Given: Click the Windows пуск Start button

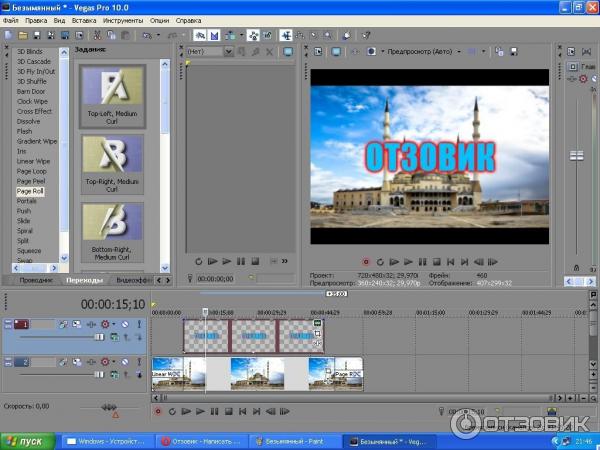Looking at the screenshot, I should point(28,440).
